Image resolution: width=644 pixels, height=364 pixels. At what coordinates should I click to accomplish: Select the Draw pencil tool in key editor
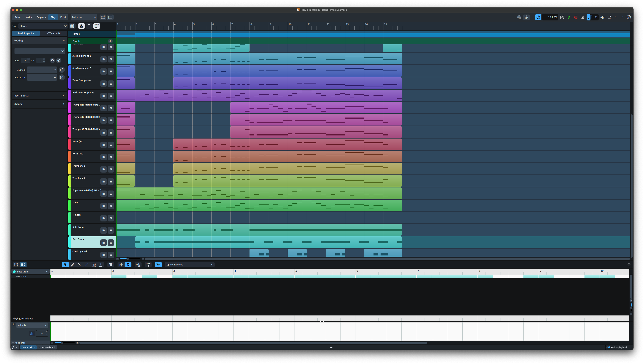pos(72,265)
